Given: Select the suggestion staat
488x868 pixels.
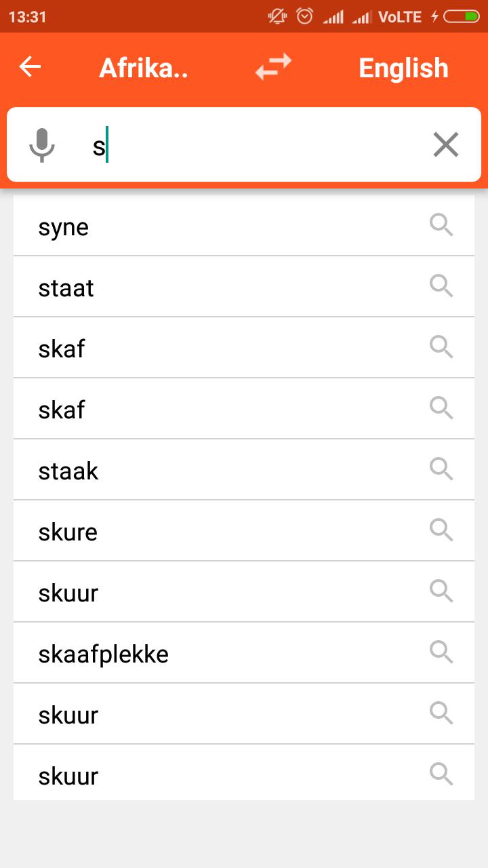Looking at the screenshot, I should (x=244, y=287).
